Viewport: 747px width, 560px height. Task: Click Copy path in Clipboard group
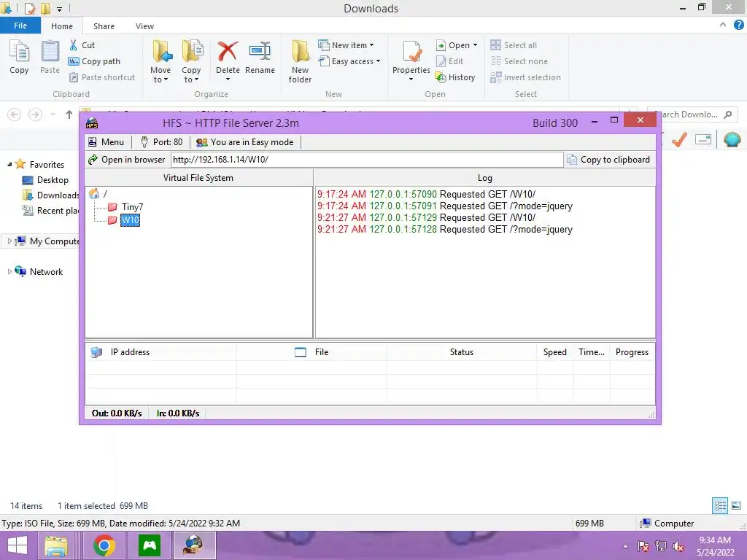coord(95,61)
